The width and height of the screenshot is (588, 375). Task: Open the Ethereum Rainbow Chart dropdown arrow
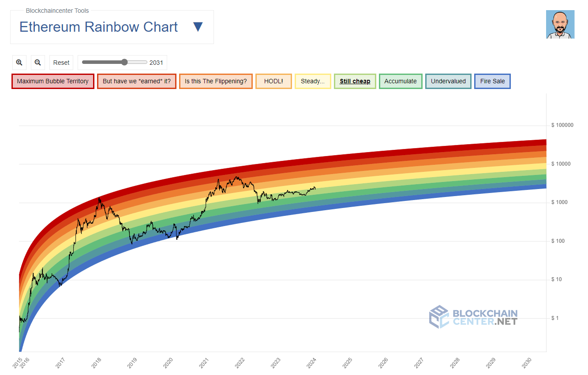point(198,27)
